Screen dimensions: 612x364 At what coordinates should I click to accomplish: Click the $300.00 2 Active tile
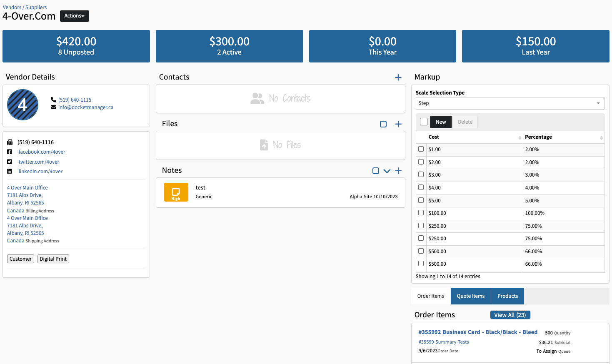coord(230,46)
